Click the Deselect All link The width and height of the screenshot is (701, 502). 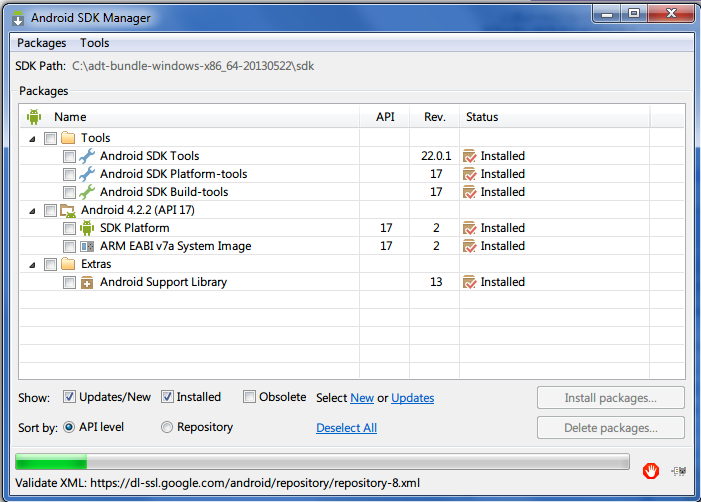(x=346, y=428)
